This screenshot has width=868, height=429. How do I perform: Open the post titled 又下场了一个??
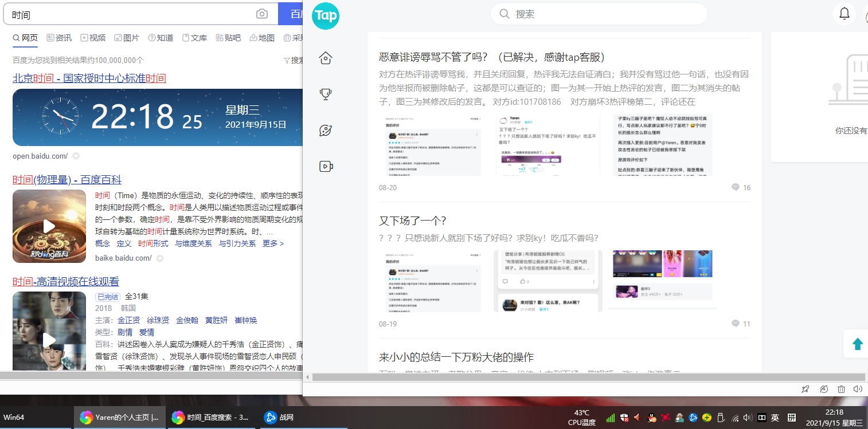coord(413,221)
